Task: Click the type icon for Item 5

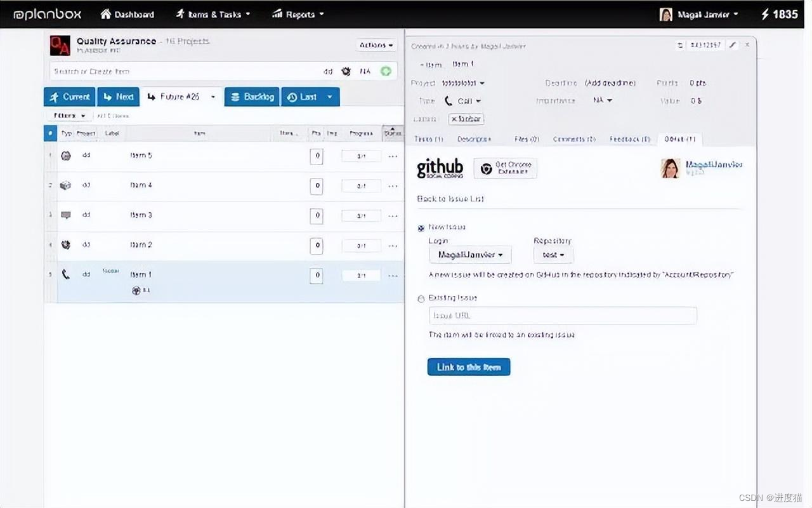Action: pyautogui.click(x=65, y=156)
